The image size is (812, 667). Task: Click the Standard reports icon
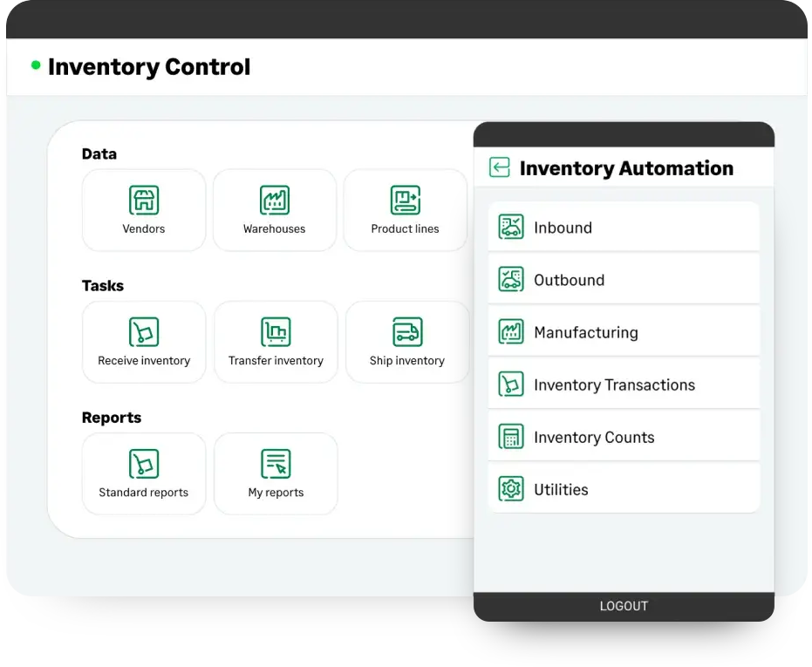pyautogui.click(x=143, y=464)
